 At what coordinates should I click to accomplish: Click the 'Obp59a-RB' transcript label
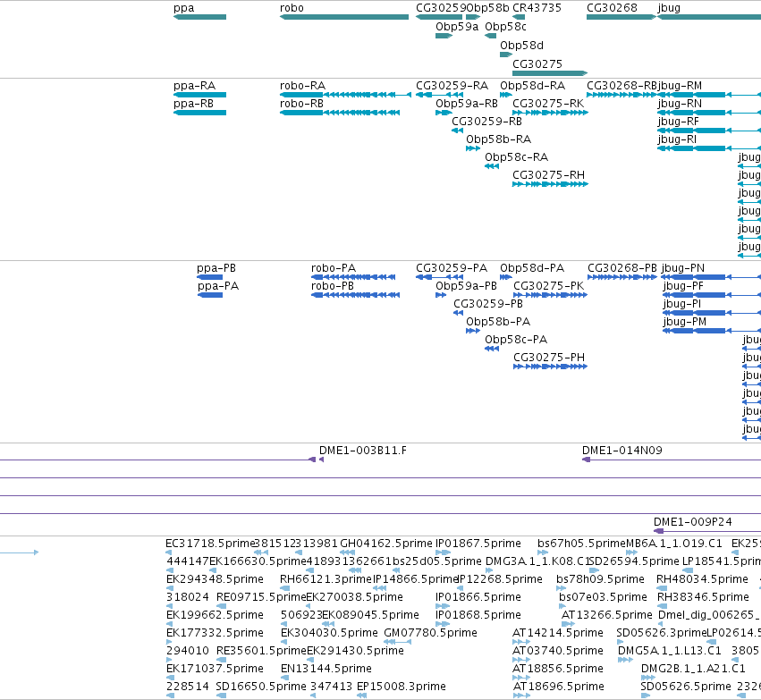pos(467,104)
